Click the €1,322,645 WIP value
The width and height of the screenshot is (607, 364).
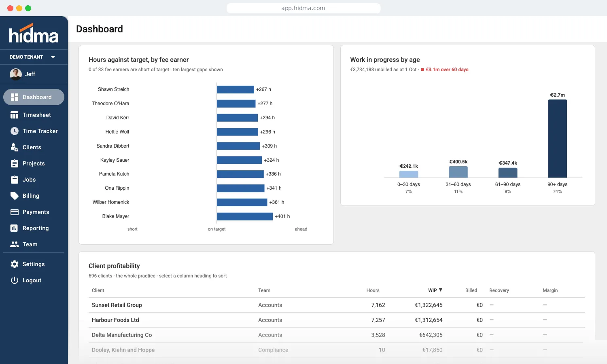pyautogui.click(x=429, y=305)
